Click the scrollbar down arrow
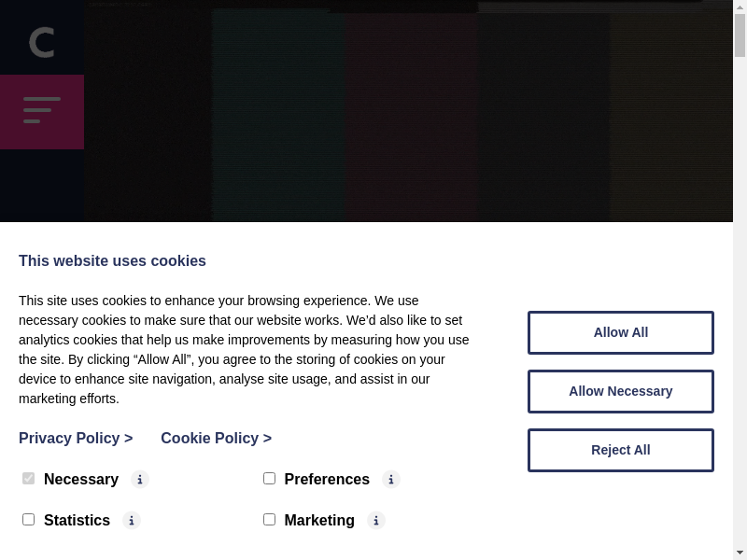Screen dimensions: 747x560 (x=740, y=552)
